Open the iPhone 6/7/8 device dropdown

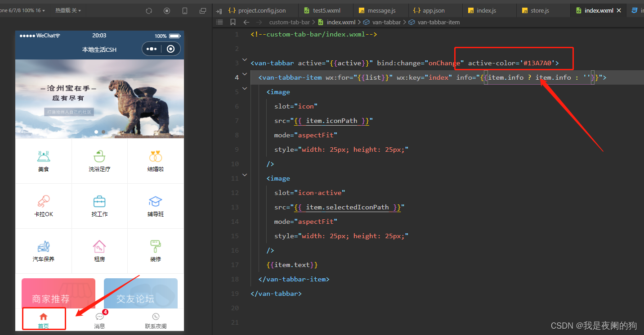tap(22, 10)
